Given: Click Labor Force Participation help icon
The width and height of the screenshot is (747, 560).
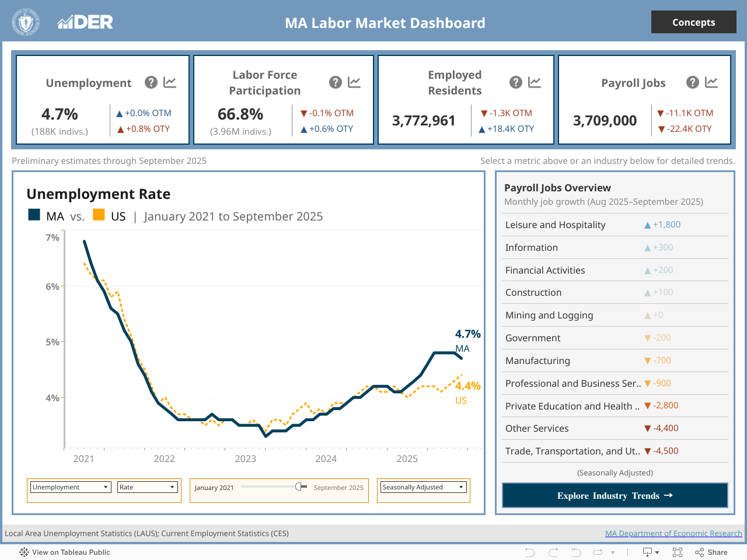Looking at the screenshot, I should pyautogui.click(x=336, y=82).
